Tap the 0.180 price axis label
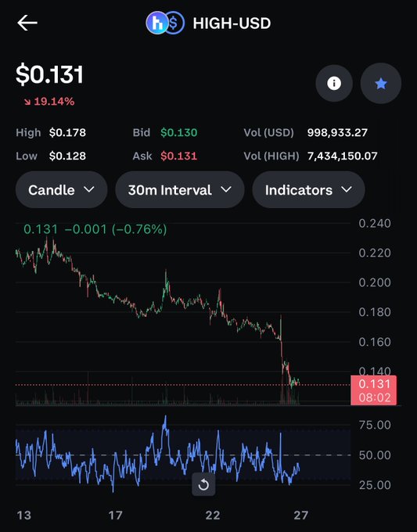The width and height of the screenshot is (417, 532). (375, 312)
